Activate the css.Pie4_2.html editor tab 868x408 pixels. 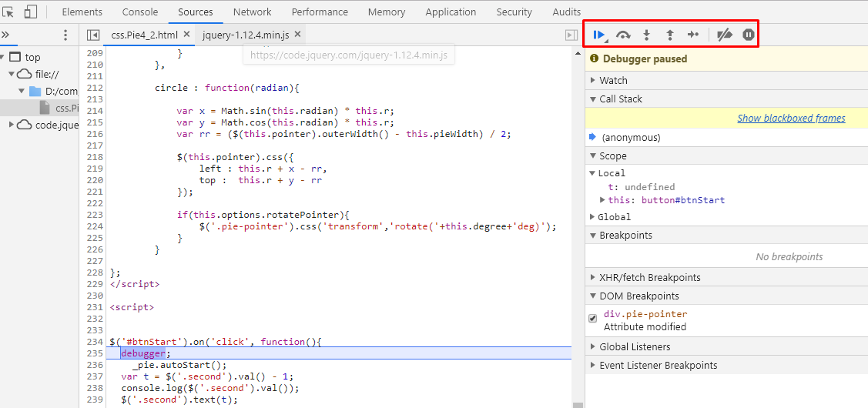click(x=145, y=35)
